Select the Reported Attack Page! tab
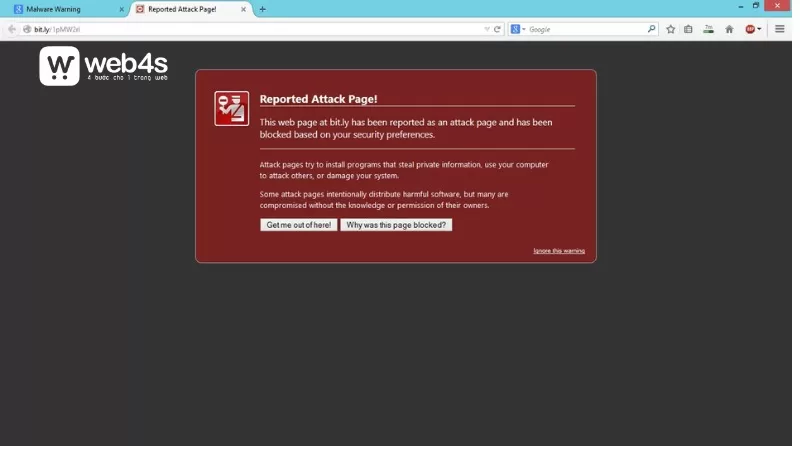The height and width of the screenshot is (450, 800). pyautogui.click(x=191, y=9)
